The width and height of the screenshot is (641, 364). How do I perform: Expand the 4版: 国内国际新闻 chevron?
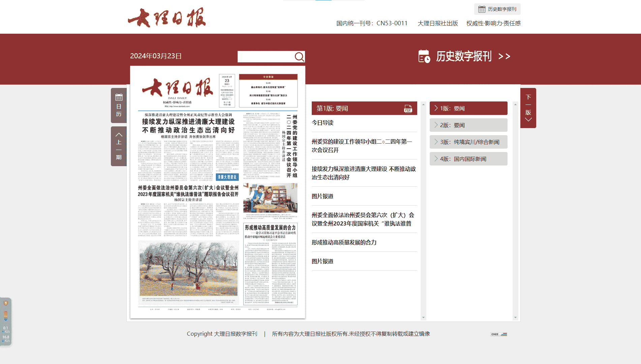tap(436, 159)
